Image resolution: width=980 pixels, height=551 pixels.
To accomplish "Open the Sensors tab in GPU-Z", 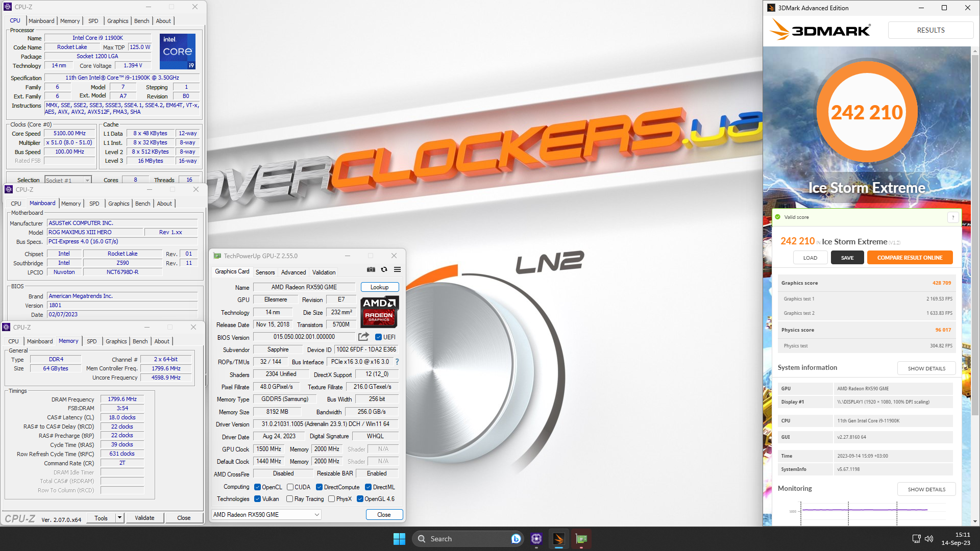I will click(265, 272).
